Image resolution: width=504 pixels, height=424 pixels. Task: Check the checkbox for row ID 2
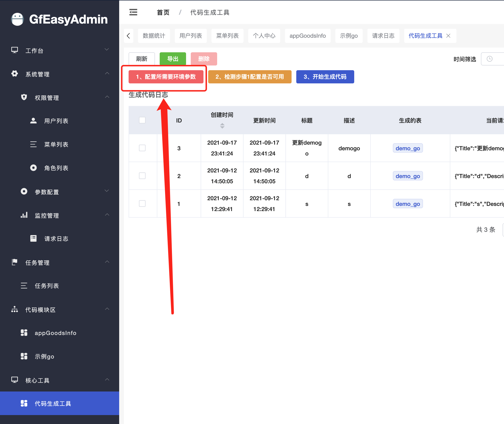click(x=142, y=176)
